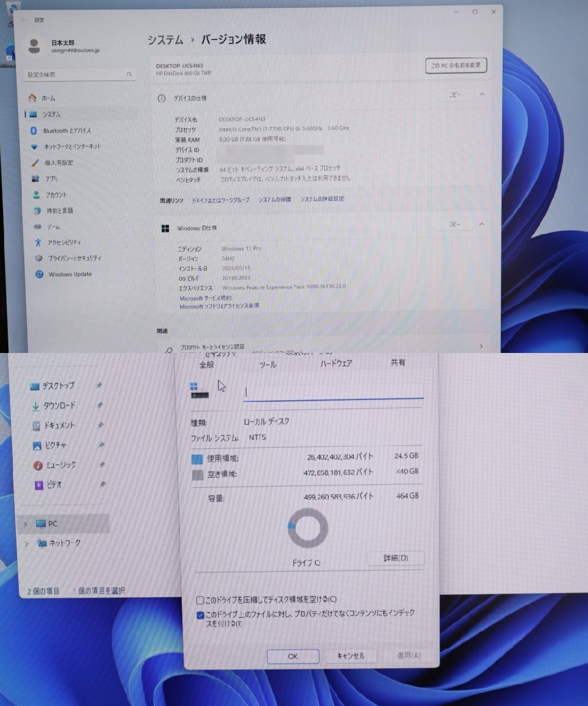Open アクセシビリティ settings
Image resolution: width=588 pixels, height=706 pixels.
[58, 242]
